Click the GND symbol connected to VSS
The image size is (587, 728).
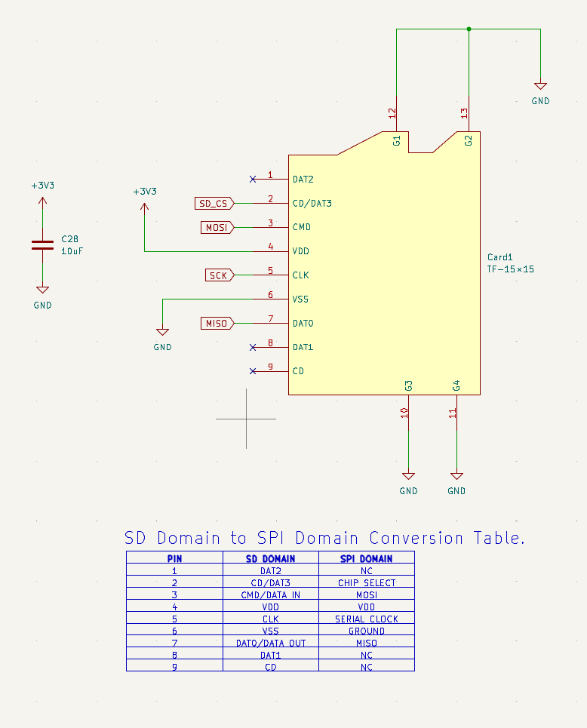tap(162, 333)
